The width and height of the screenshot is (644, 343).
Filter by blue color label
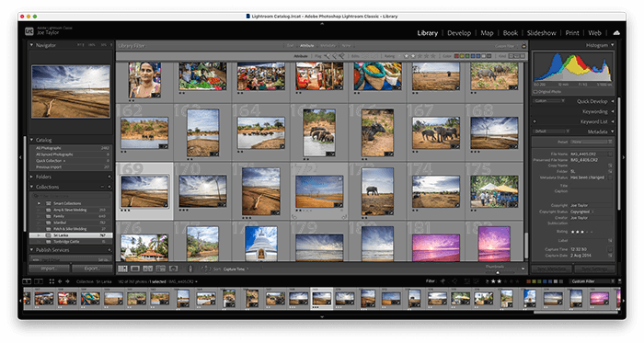472,56
